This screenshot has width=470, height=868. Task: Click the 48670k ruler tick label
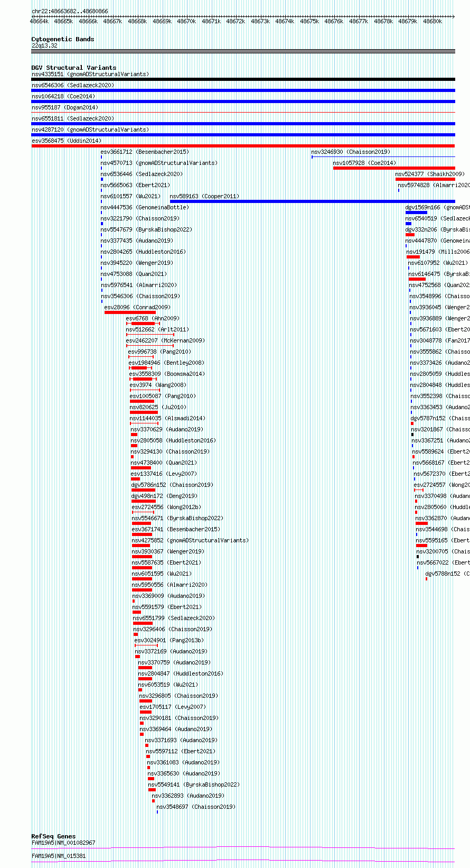coord(186,21)
